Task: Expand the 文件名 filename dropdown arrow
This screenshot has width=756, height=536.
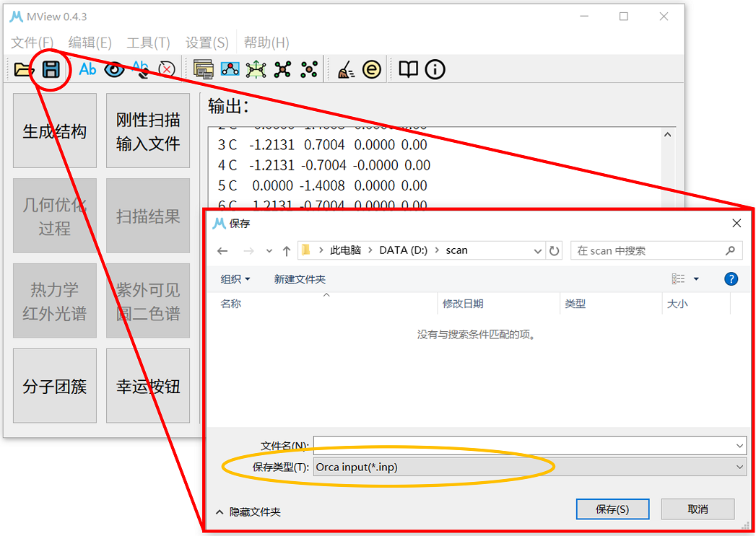Action: [739, 445]
